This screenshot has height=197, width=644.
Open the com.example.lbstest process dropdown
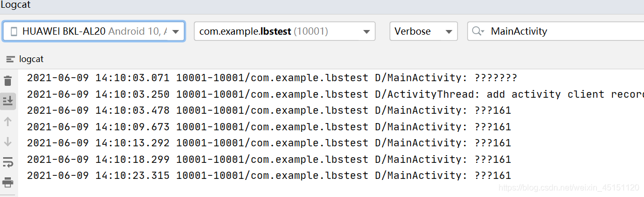point(285,31)
